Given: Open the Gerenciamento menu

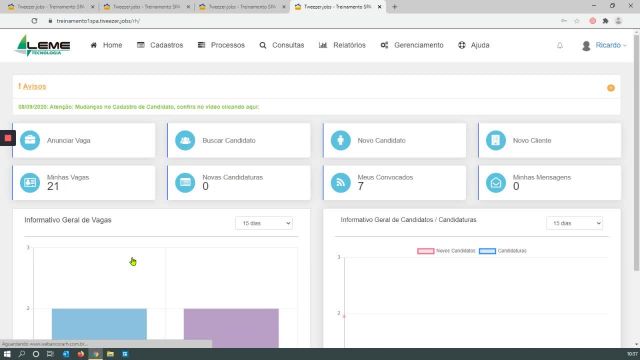Looking at the screenshot, I should pyautogui.click(x=412, y=45).
